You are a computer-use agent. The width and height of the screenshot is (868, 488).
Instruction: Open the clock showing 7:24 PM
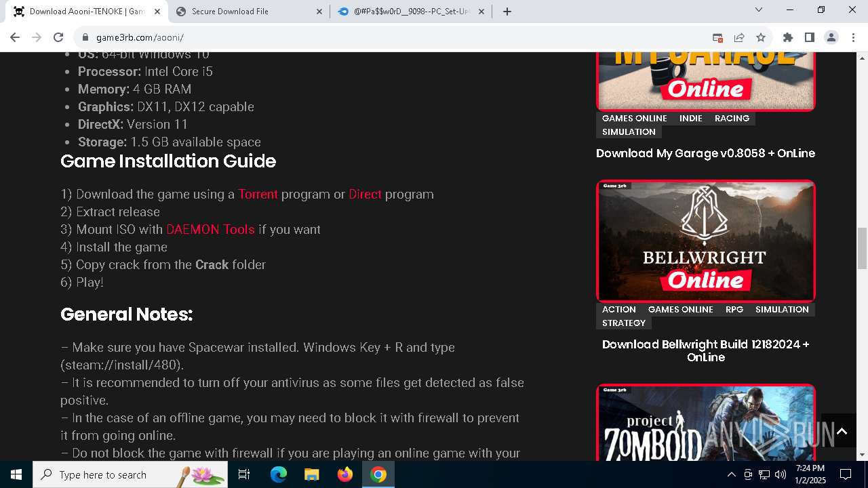810,474
